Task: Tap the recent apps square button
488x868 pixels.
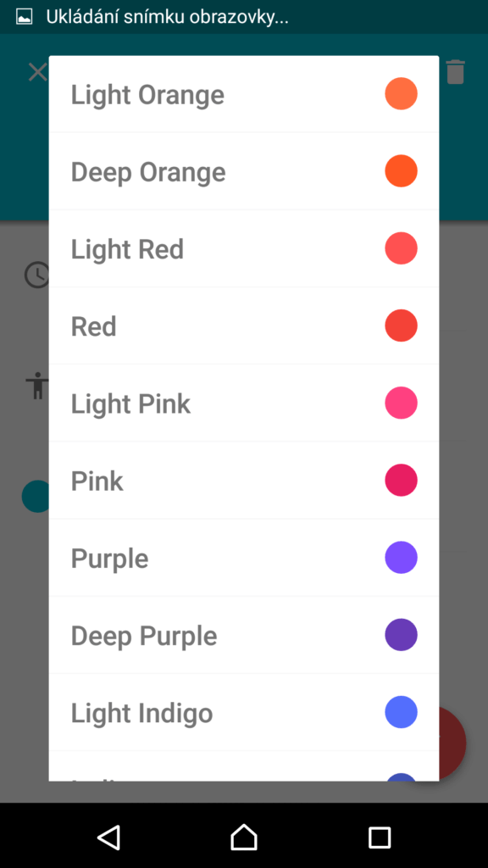Action: (380, 837)
